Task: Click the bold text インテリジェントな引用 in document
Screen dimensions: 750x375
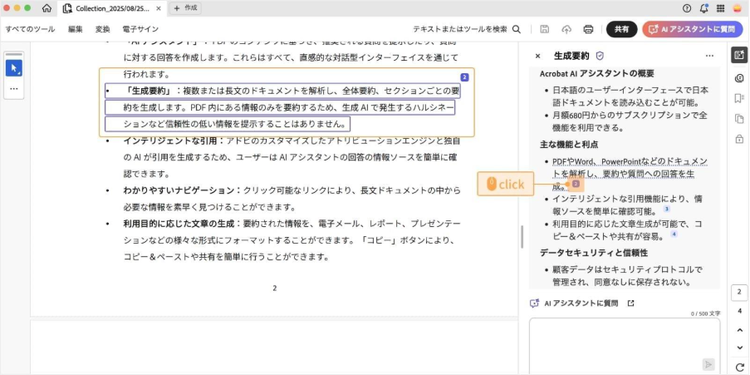Action: coord(174,140)
